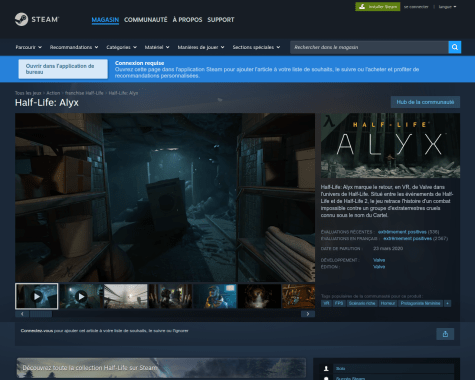
Task: Click Ouvrir dans l'application de bureau
Action: pyautogui.click(x=63, y=69)
